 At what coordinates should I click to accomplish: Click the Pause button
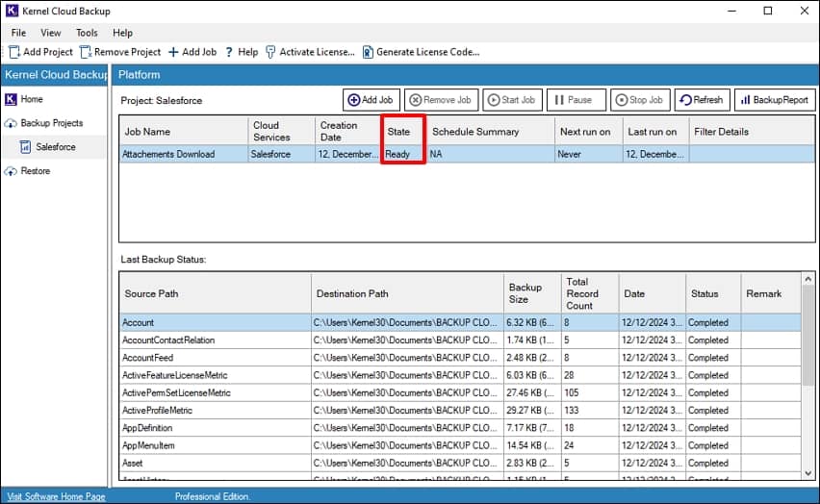(x=576, y=100)
